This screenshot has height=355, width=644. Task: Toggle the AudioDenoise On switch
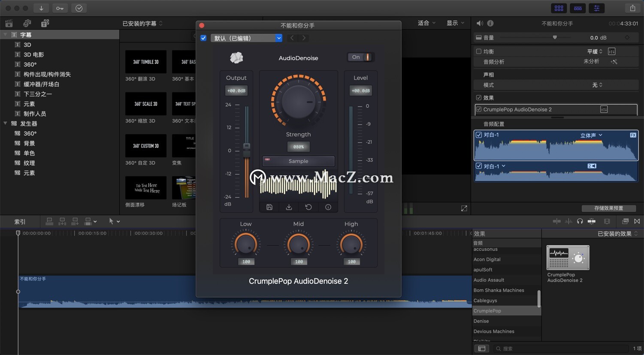360,57
